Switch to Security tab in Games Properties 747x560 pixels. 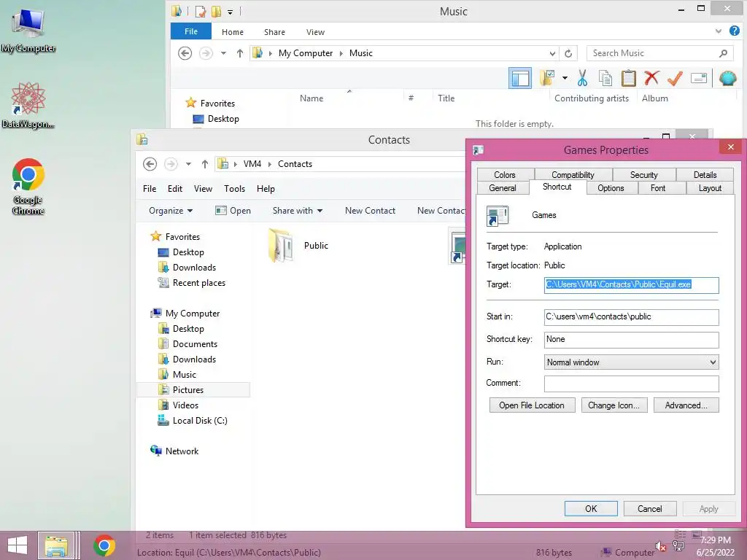point(643,175)
